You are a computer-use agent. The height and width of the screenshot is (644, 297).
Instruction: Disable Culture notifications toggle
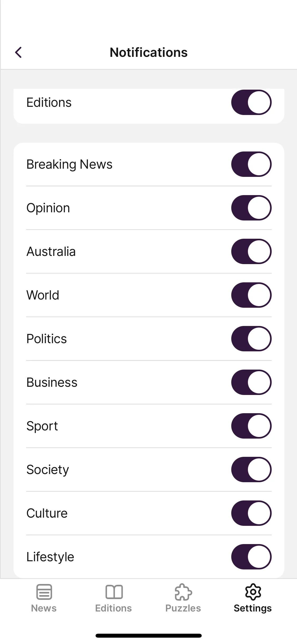251,513
